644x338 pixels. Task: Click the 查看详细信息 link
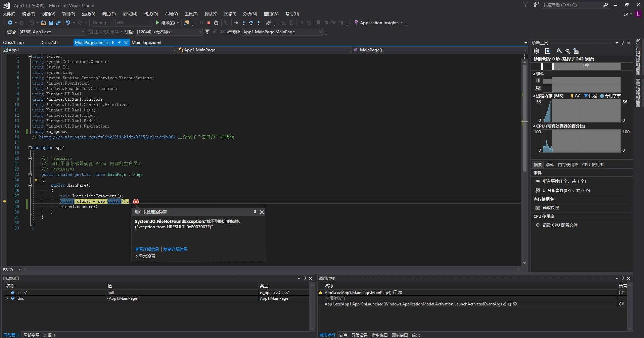[x=147, y=249]
